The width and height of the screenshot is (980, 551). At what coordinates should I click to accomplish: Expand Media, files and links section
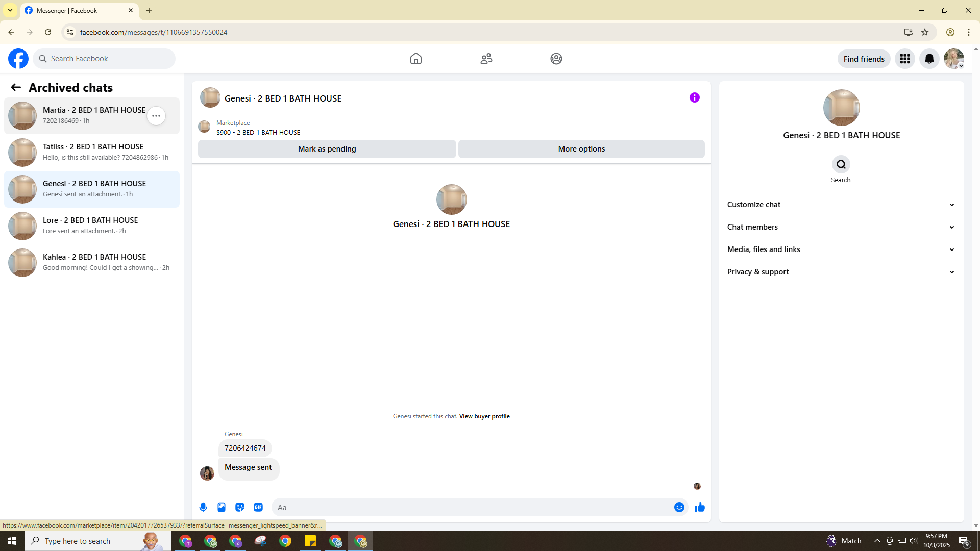point(841,249)
